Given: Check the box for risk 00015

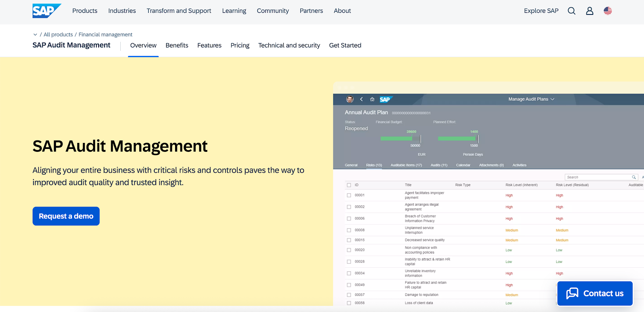Looking at the screenshot, I should pyautogui.click(x=349, y=240).
